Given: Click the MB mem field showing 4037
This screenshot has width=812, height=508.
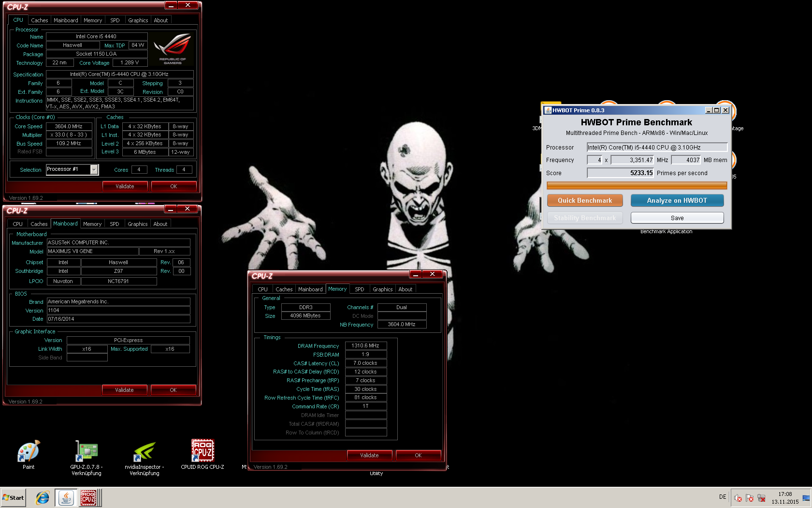Looking at the screenshot, I should point(686,160).
